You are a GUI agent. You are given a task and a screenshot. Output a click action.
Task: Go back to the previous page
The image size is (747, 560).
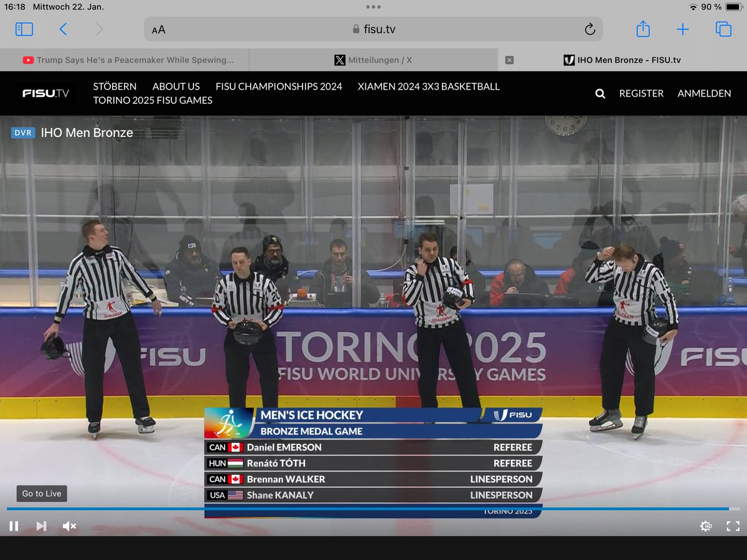click(63, 29)
